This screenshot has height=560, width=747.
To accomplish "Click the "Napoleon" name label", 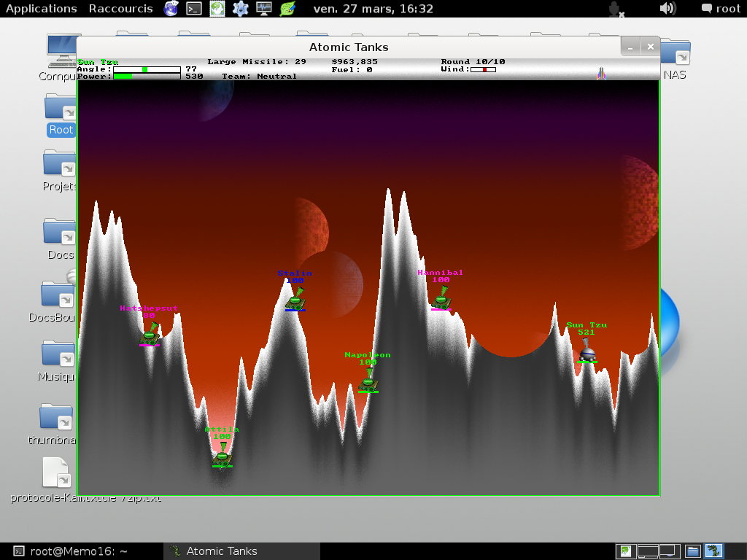I will [368, 355].
